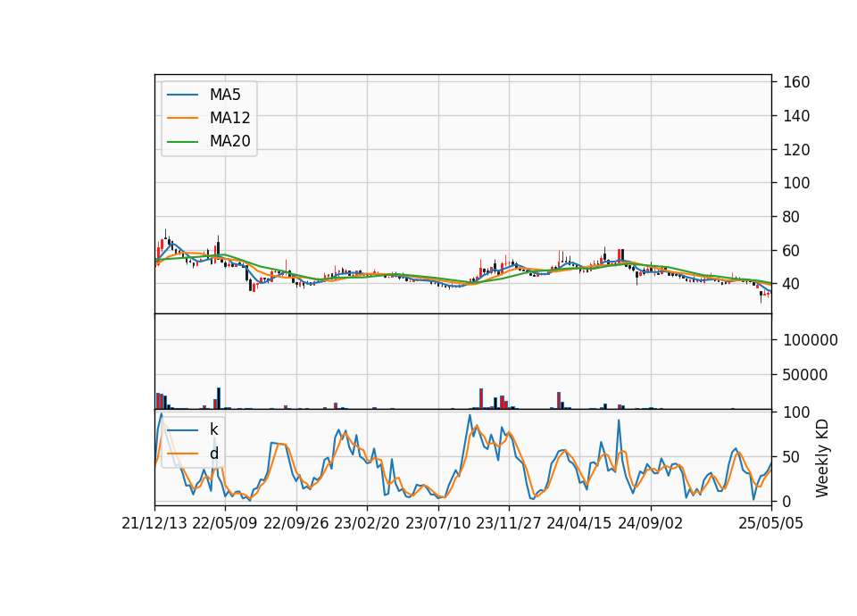Click the 23/02/20 date tick label
The width and height of the screenshot is (857, 616).
367,523
